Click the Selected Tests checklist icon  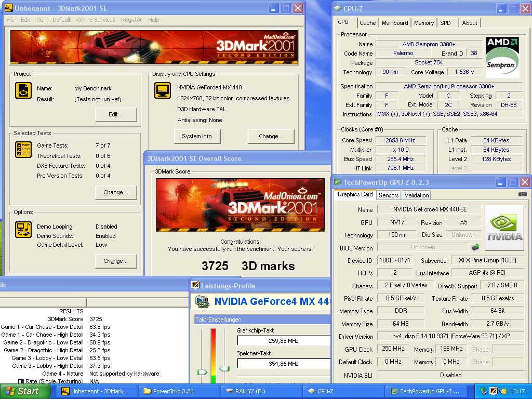23,150
